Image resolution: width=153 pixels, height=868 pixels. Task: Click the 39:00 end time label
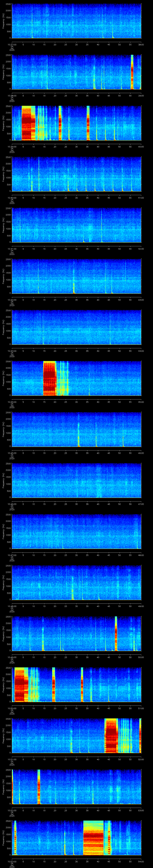pos(141,96)
